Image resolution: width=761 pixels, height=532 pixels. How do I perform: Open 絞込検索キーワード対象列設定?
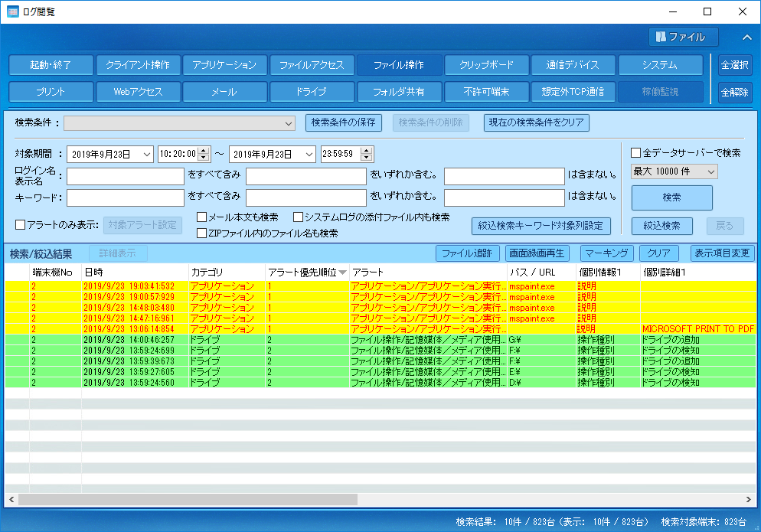point(541,226)
